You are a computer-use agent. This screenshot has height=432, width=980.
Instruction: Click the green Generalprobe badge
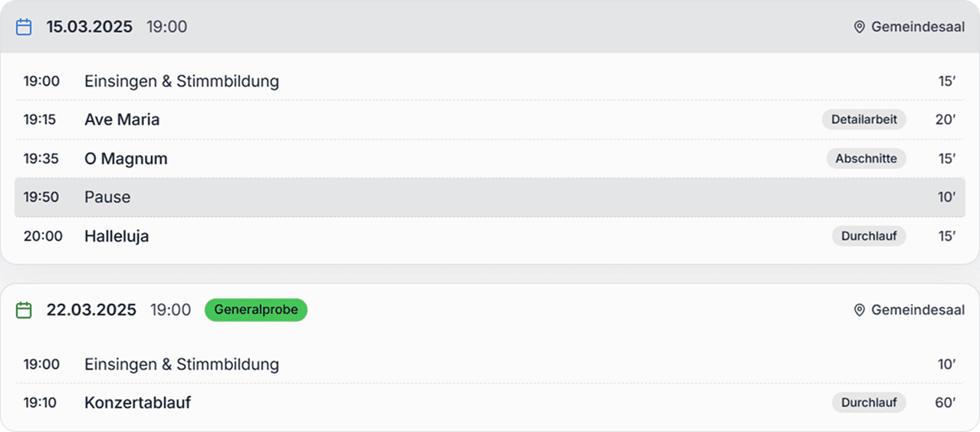tap(255, 310)
